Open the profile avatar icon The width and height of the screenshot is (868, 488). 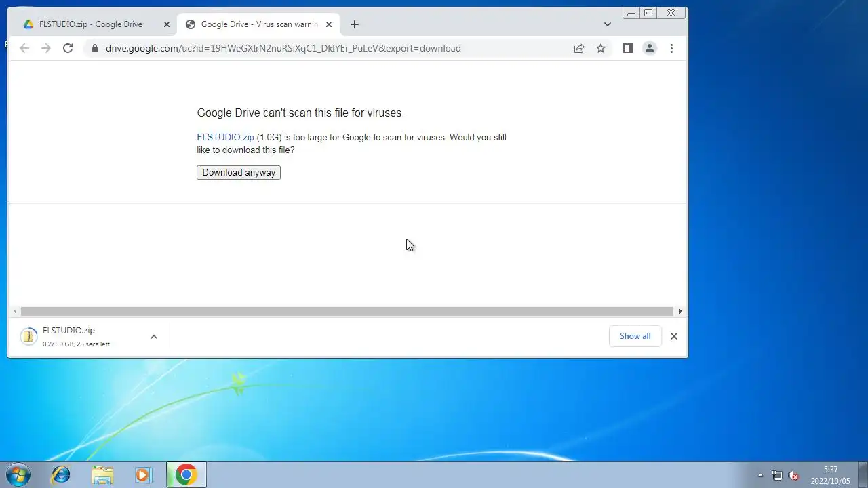point(650,48)
